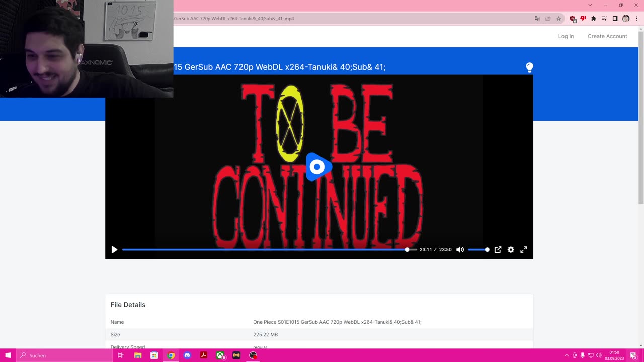Seek on the video progress bar
The image size is (644, 362).
269,250
